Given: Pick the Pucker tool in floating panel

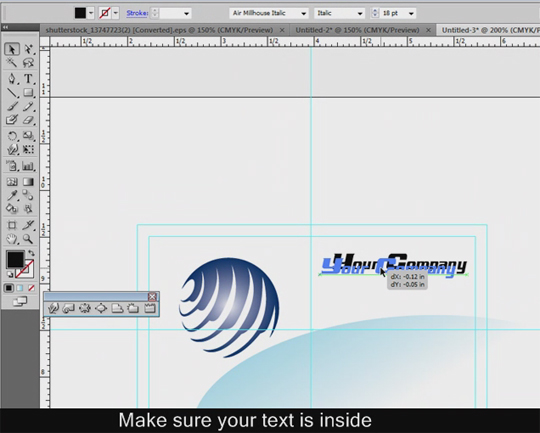Looking at the screenshot, I should coord(85,308).
